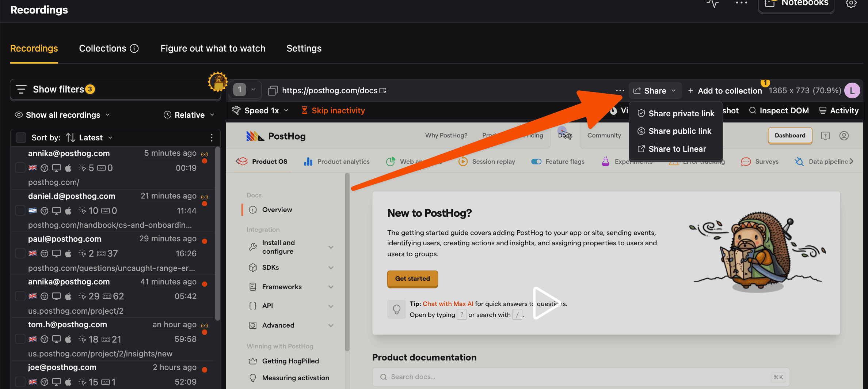
Task: Open Inspect DOM
Action: pyautogui.click(x=778, y=110)
